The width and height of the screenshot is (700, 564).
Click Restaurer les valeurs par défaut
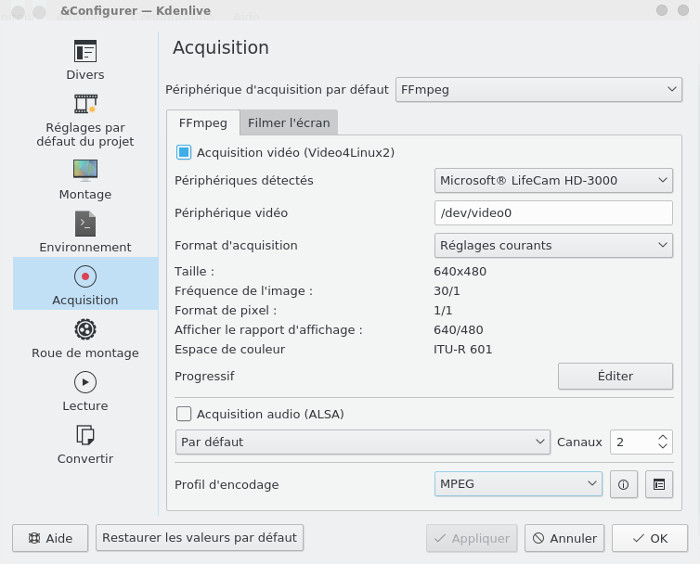pyautogui.click(x=200, y=538)
